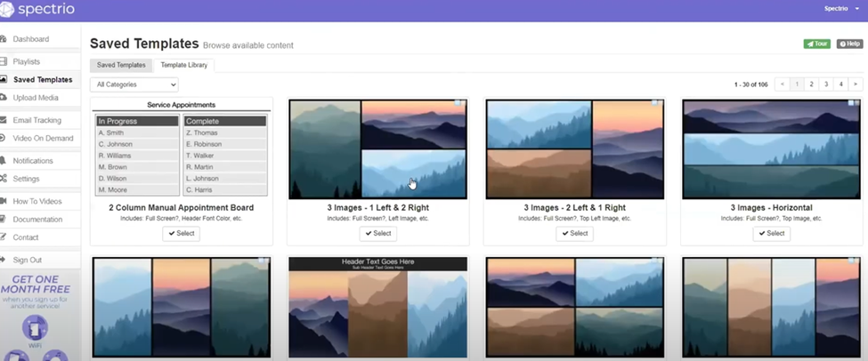This screenshot has width=868, height=361.
Task: Jump to page 3 in pagination
Action: [826, 84]
